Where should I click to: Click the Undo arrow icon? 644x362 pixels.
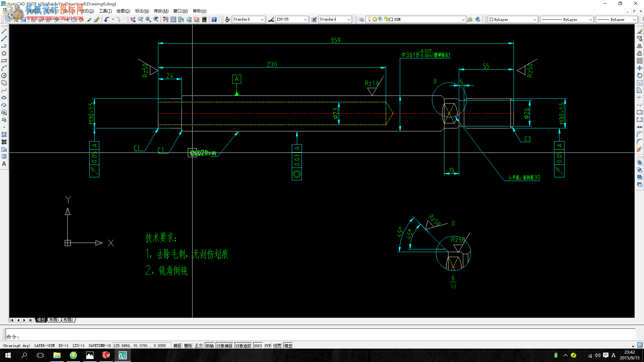(x=107, y=19)
